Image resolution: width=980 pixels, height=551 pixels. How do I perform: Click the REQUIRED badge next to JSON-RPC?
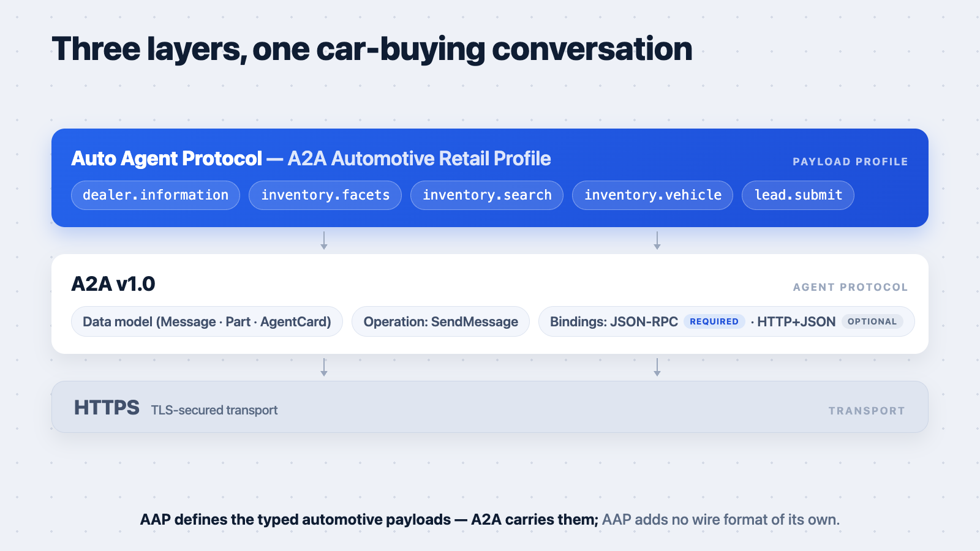(x=714, y=321)
